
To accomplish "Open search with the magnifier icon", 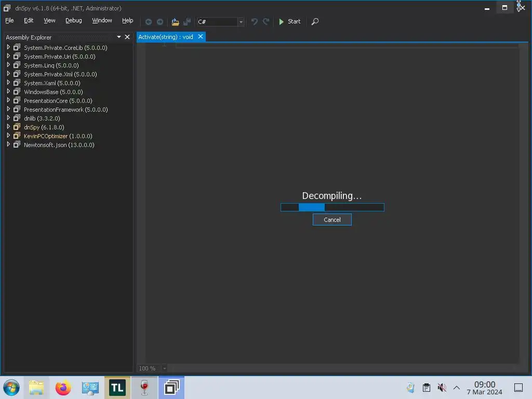I will click(315, 22).
